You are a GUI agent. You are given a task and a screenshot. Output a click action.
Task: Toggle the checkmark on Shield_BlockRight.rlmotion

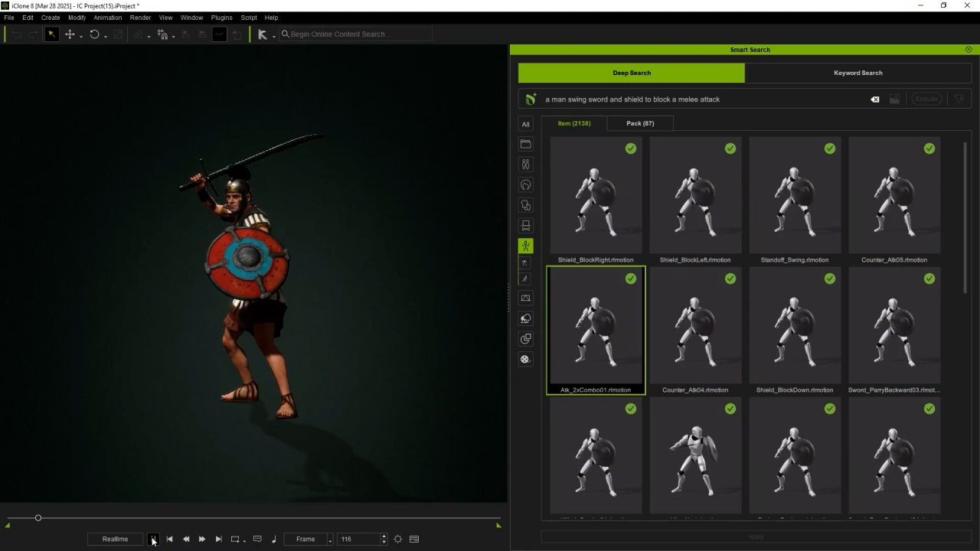point(630,148)
